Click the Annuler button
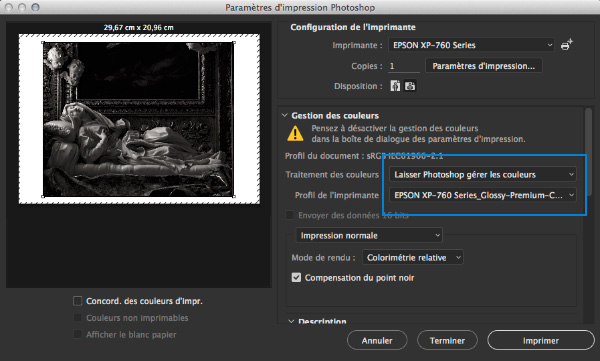 pos(377,340)
